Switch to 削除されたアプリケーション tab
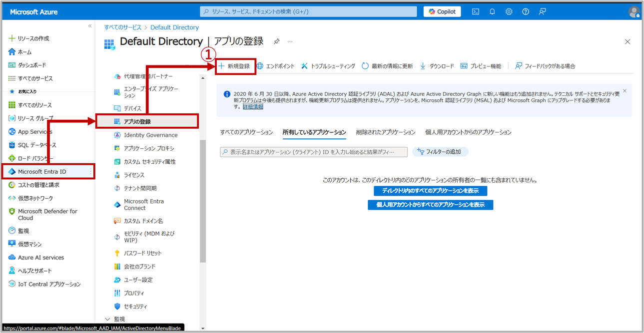 click(386, 132)
